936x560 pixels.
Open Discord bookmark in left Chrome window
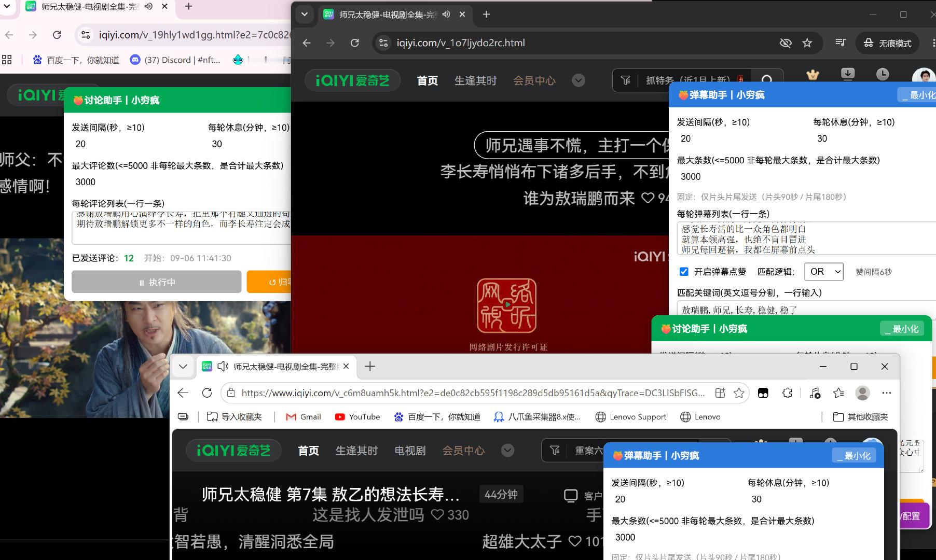(175, 60)
